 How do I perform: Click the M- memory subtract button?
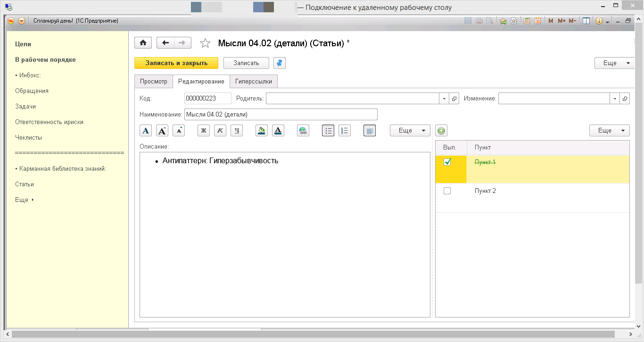[572, 21]
